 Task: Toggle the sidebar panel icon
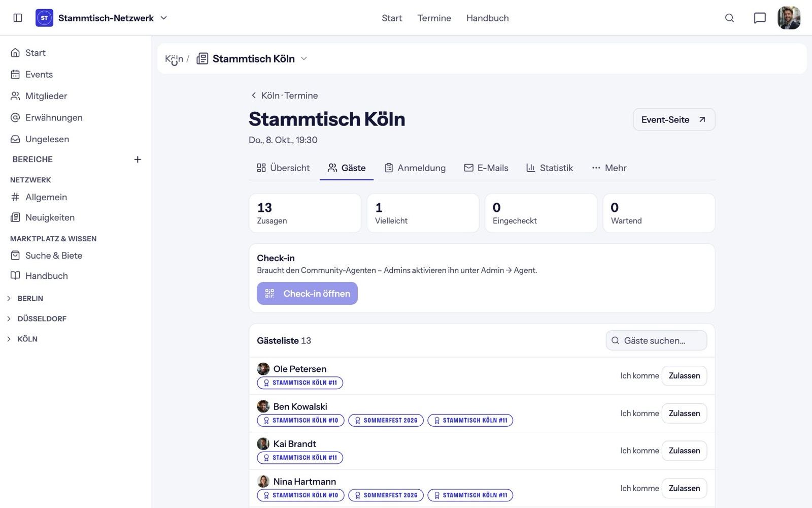[x=18, y=18]
